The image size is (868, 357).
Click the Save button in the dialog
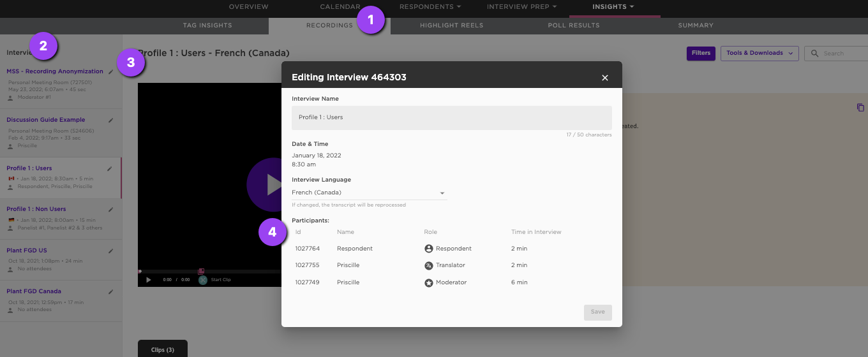click(x=597, y=312)
